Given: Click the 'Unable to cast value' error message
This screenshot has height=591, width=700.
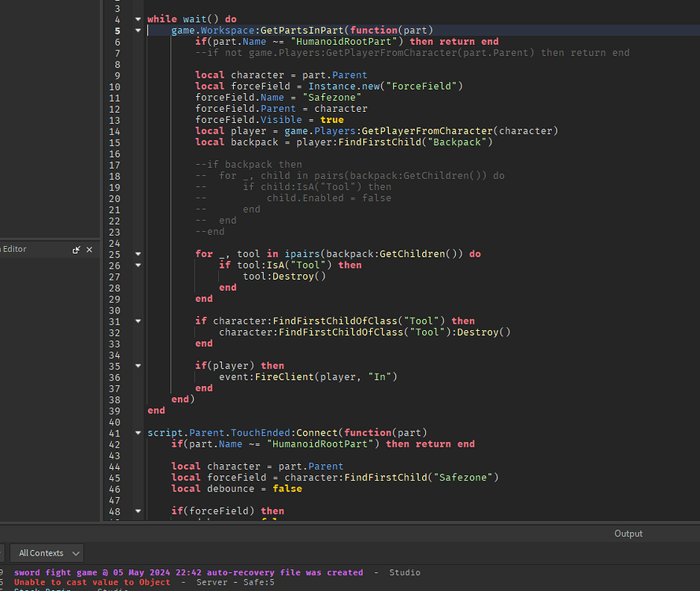Looking at the screenshot, I should pyautogui.click(x=92, y=582).
